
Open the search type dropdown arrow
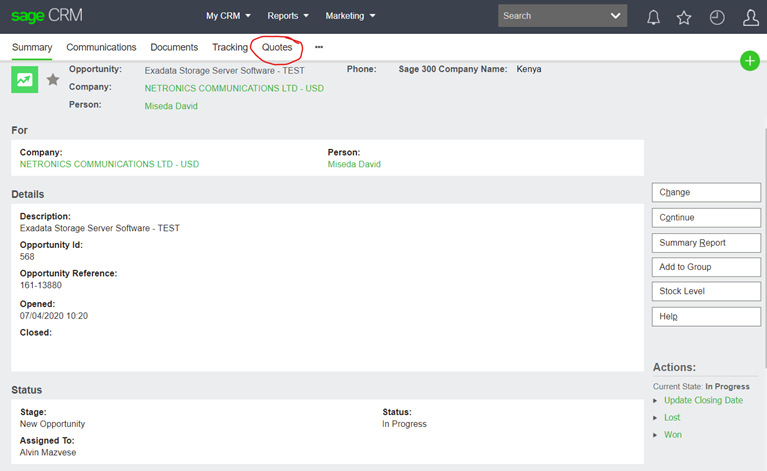pos(615,16)
